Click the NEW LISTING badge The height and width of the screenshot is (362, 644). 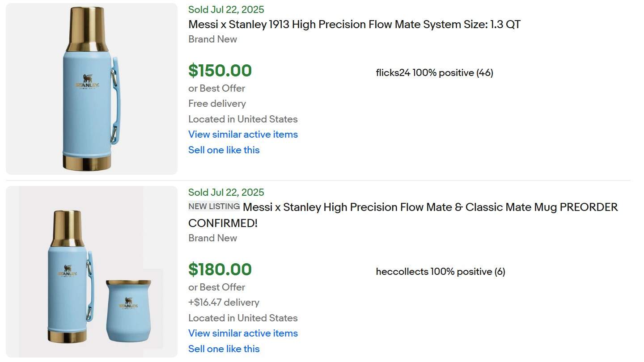tap(214, 206)
